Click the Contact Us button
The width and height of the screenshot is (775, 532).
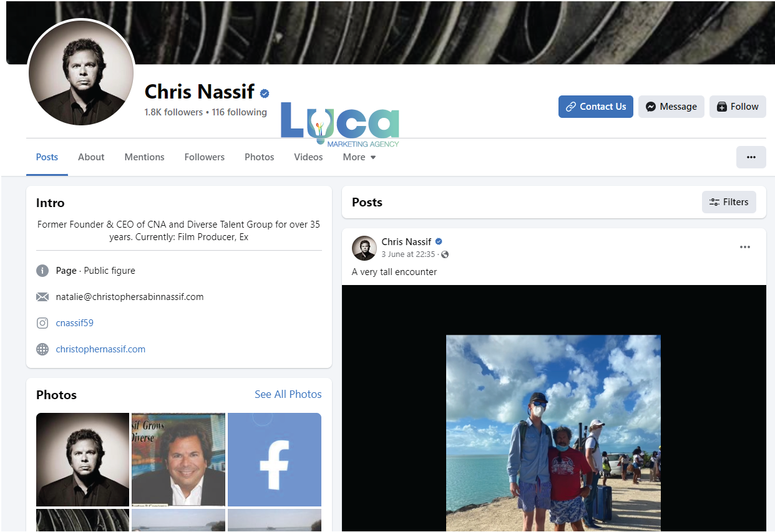(596, 107)
